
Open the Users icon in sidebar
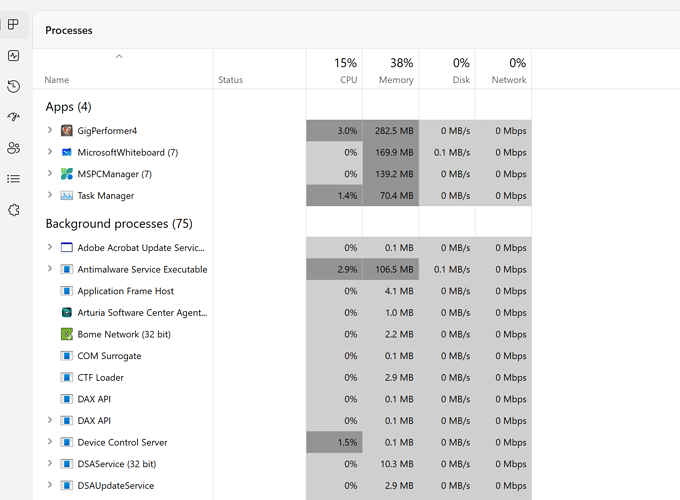click(x=13, y=148)
